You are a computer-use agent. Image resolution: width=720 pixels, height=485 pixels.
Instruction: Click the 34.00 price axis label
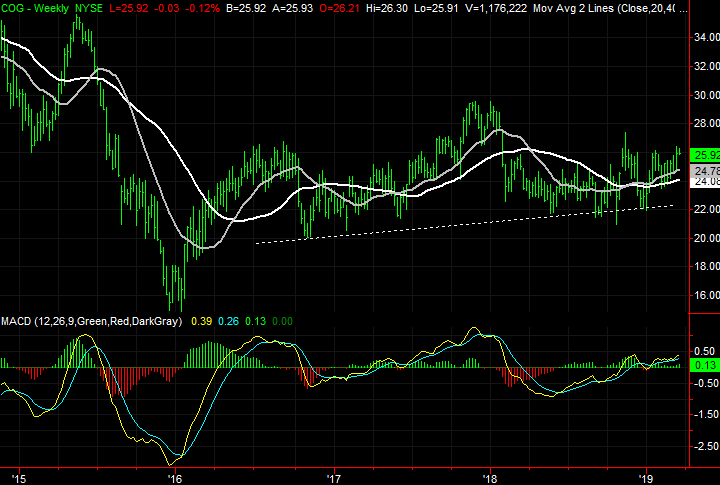click(703, 38)
